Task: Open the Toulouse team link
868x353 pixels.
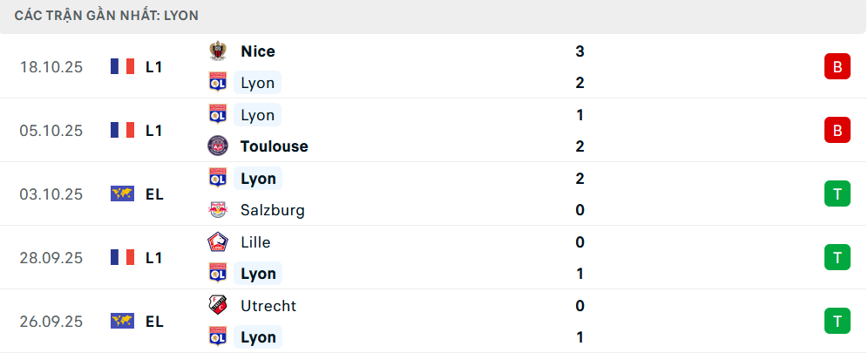Action: pos(275,146)
